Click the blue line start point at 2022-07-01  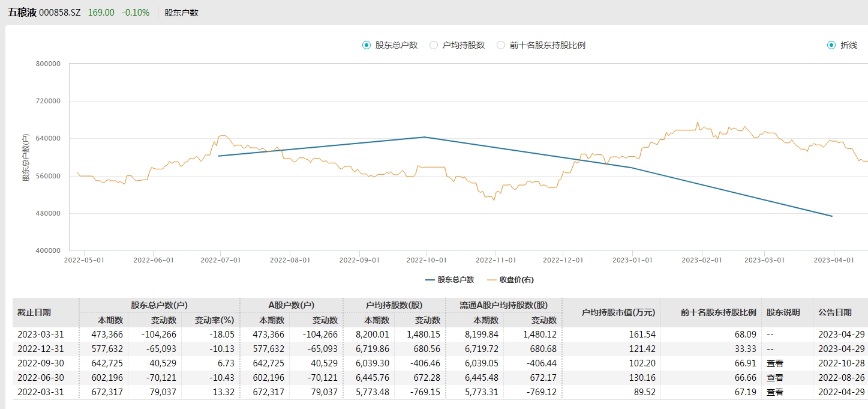click(219, 156)
